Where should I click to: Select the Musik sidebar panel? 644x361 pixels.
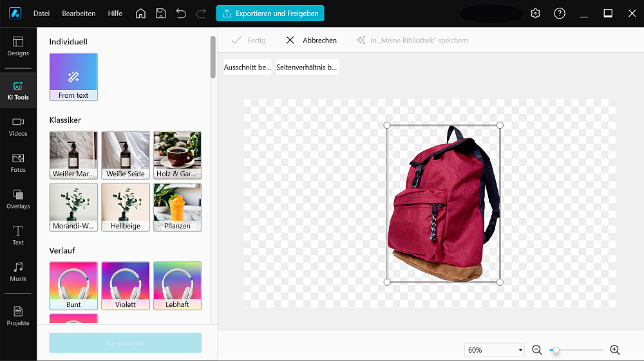18,272
